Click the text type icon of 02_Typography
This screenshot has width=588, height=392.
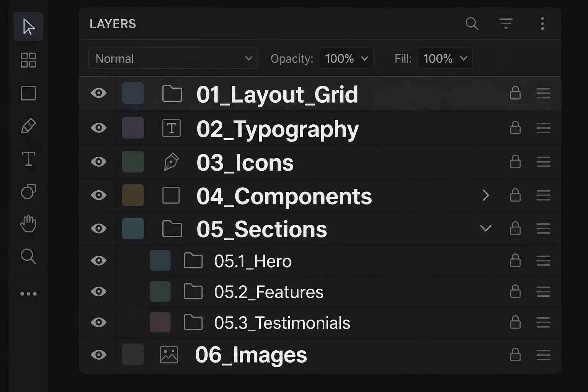coord(171,128)
